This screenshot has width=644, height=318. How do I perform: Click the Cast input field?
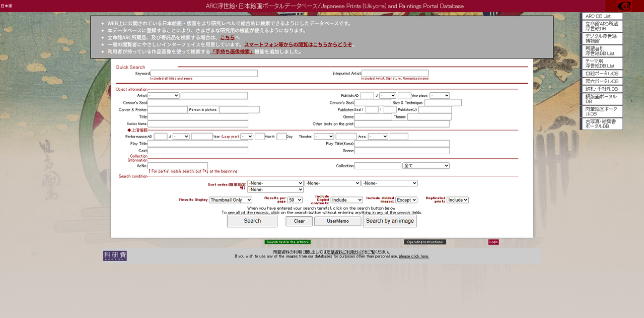[x=198, y=151]
